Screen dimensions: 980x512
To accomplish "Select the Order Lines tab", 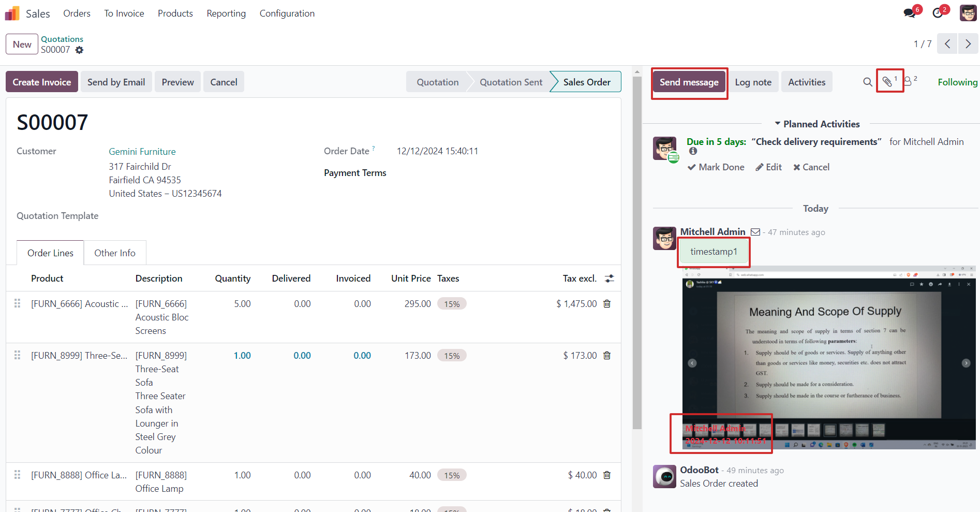I will pyautogui.click(x=50, y=253).
